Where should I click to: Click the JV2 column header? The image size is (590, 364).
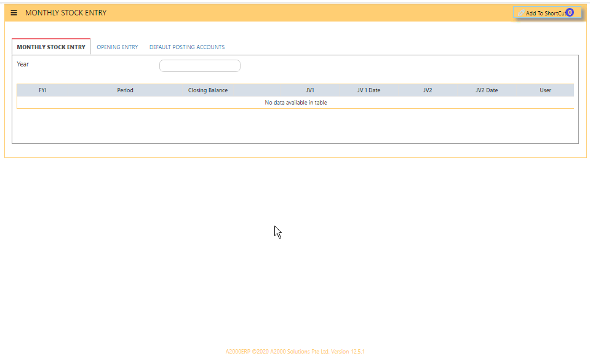[428, 90]
